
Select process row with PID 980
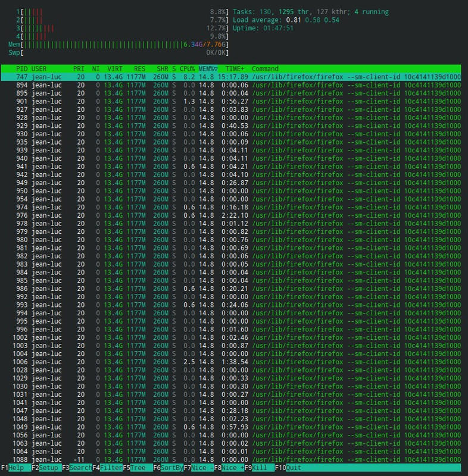(231, 240)
